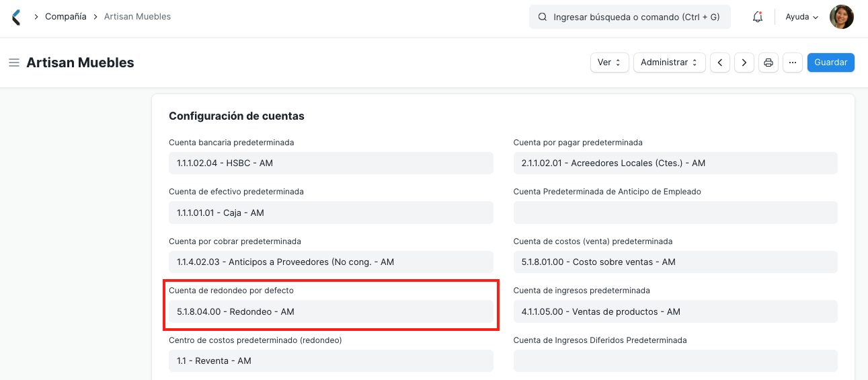The image size is (868, 380).
Task: Click the Configuración de cuentas heading
Action: pyautogui.click(x=237, y=116)
